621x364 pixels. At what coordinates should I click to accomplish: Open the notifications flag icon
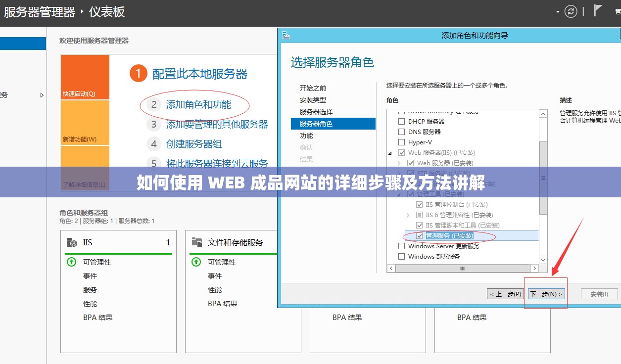point(598,11)
